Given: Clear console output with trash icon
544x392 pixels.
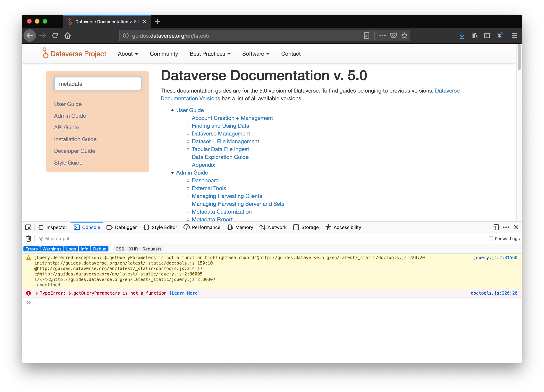Looking at the screenshot, I should point(29,238).
